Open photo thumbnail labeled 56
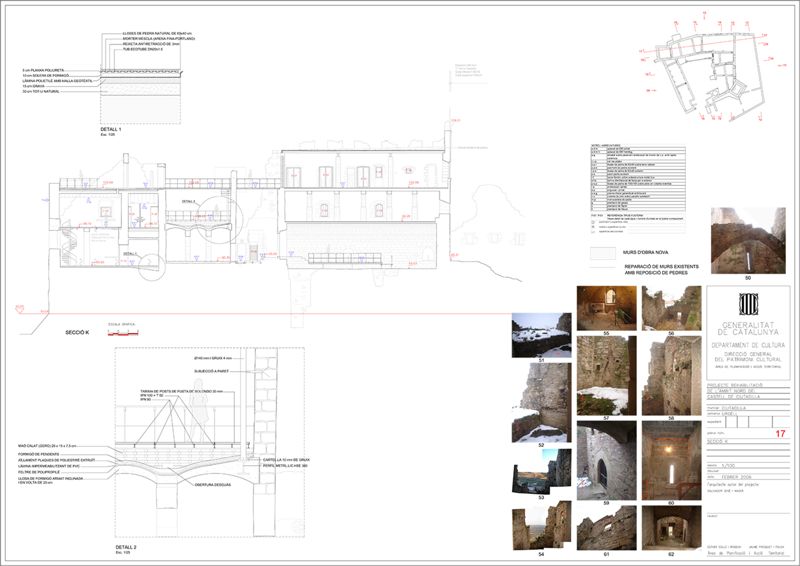 [x=671, y=306]
